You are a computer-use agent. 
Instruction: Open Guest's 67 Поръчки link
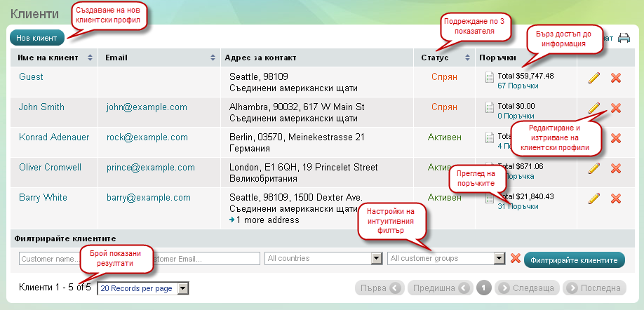pyautogui.click(x=518, y=86)
